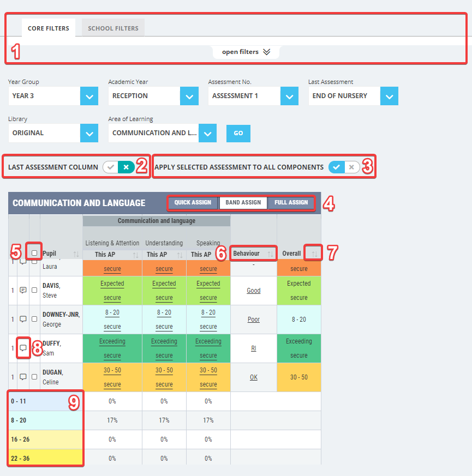This screenshot has width=472, height=476.
Task: Click the 0 - 11 band colour cell
Action: pos(45,401)
